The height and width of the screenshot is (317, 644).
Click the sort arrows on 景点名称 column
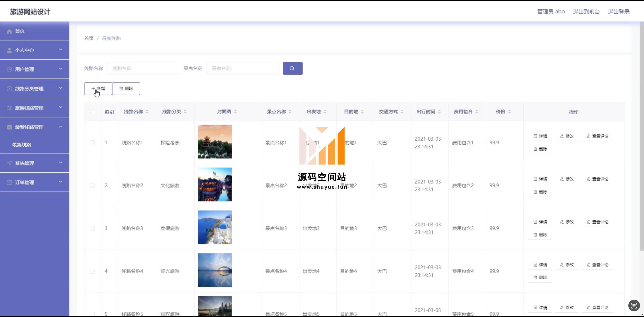pos(290,111)
